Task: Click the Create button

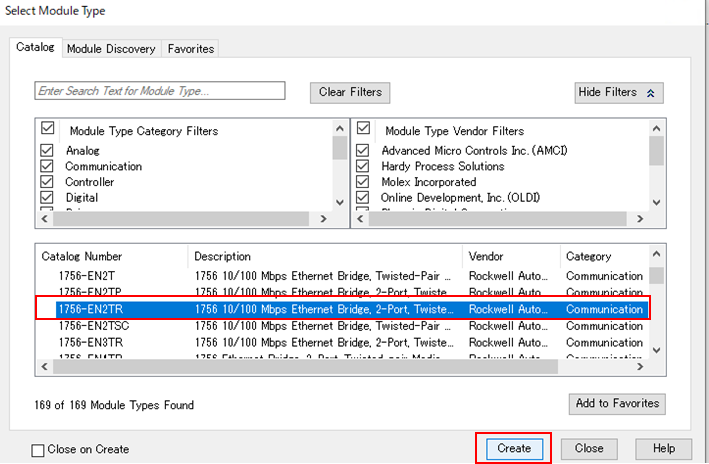Action: coord(513,448)
